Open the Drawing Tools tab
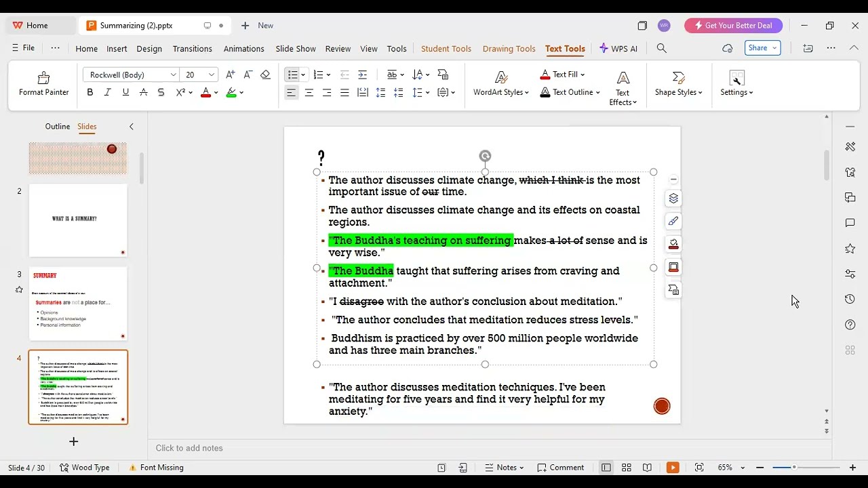 click(x=509, y=49)
